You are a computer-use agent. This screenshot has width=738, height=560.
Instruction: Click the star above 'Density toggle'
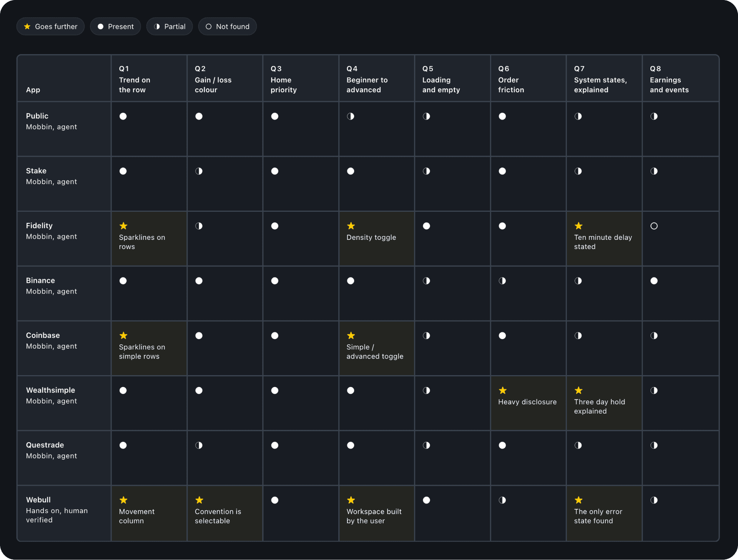click(351, 226)
